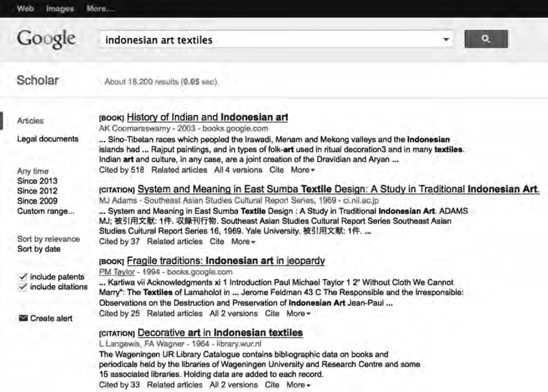548x392 pixels.
Task: Expand More under History of Indian result
Action: point(302,170)
